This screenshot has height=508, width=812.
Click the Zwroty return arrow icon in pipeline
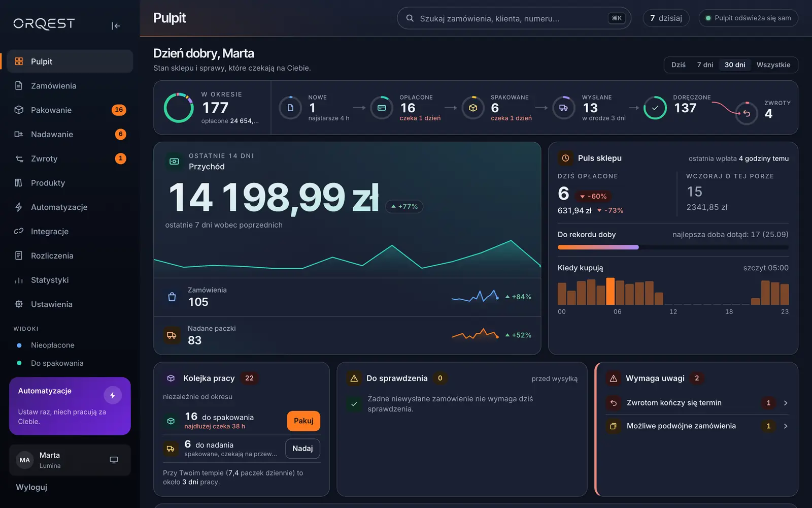(x=747, y=113)
